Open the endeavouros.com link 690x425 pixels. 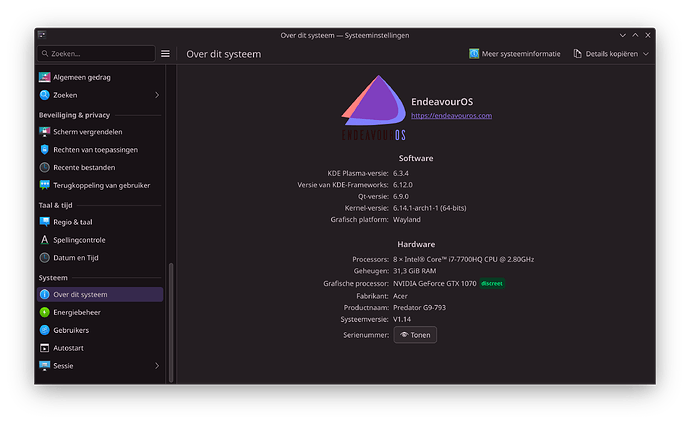tap(451, 116)
